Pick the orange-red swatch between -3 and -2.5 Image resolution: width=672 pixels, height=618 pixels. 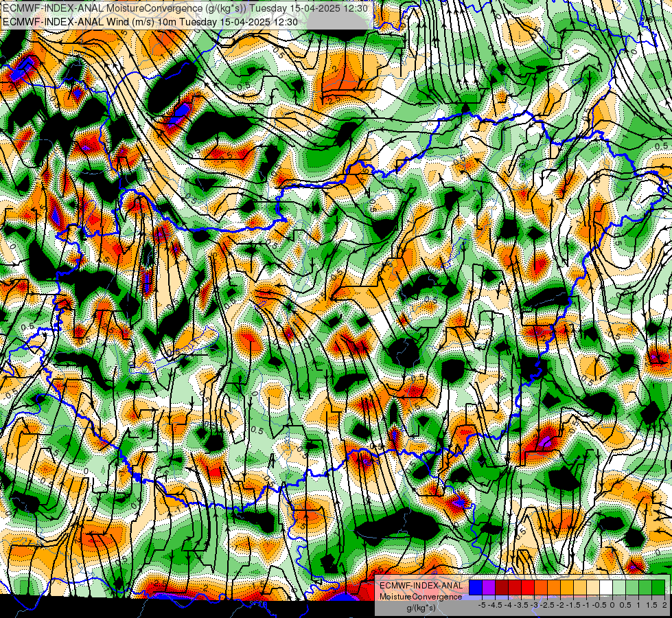[541, 588]
